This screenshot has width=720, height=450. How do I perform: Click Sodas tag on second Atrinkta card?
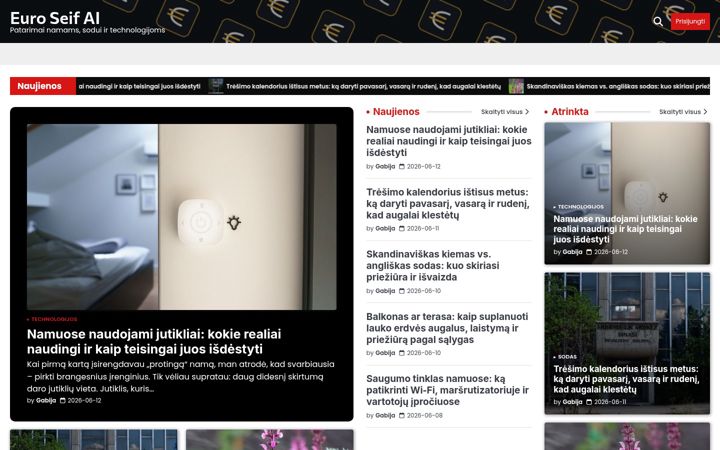[x=565, y=357]
